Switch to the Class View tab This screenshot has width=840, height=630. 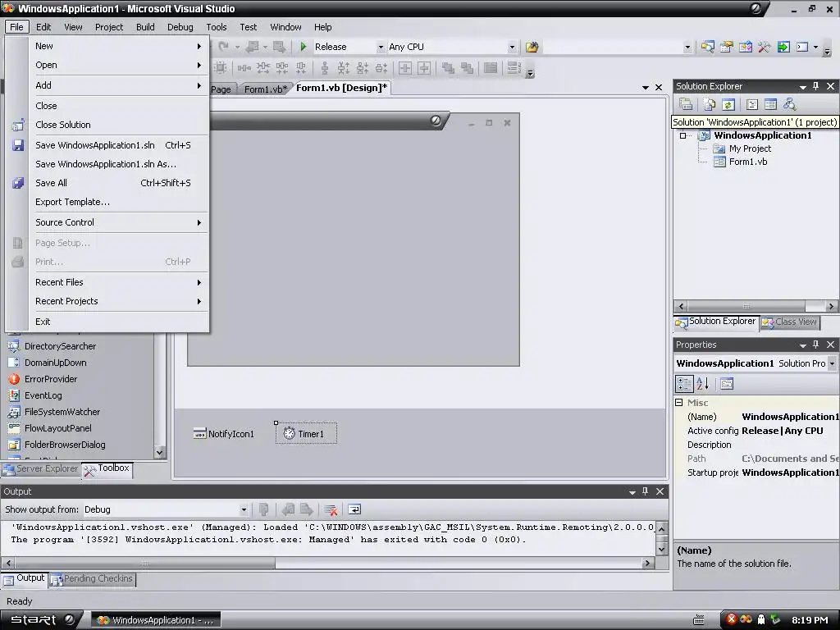790,322
